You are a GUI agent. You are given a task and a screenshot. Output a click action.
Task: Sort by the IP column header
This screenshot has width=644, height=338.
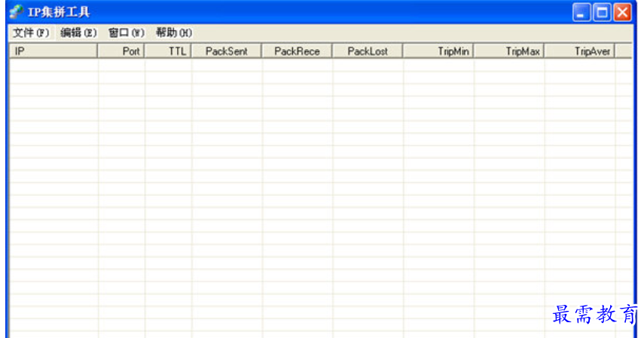(x=53, y=51)
